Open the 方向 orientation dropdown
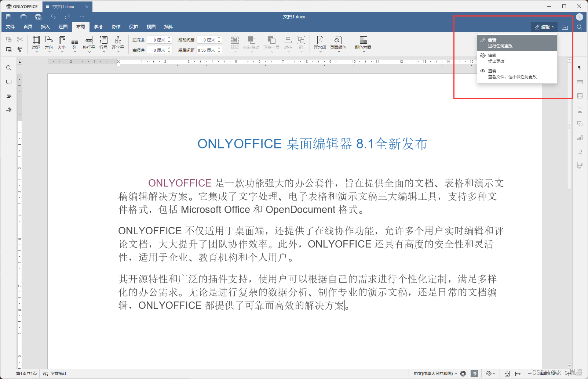 point(49,44)
